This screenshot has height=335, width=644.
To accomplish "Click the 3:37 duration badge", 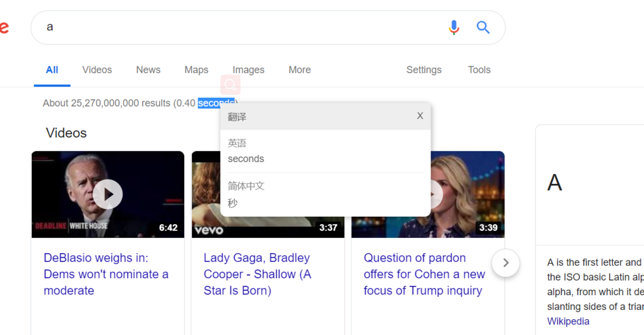I will click(328, 228).
